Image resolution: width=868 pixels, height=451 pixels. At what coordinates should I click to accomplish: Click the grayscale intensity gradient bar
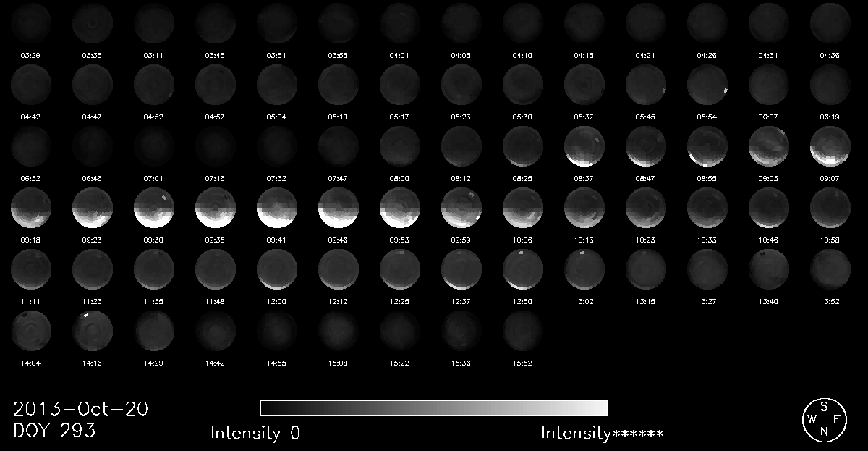point(433,408)
